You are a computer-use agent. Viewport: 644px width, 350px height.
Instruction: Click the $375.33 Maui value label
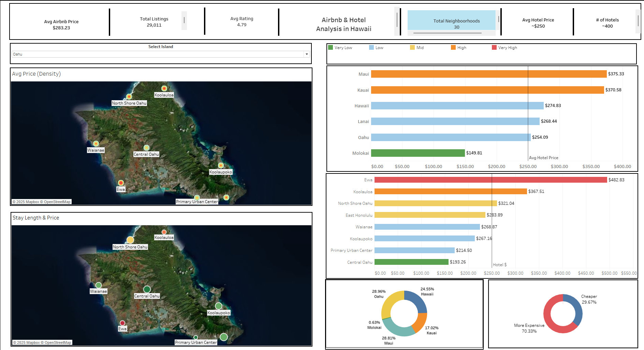point(616,74)
